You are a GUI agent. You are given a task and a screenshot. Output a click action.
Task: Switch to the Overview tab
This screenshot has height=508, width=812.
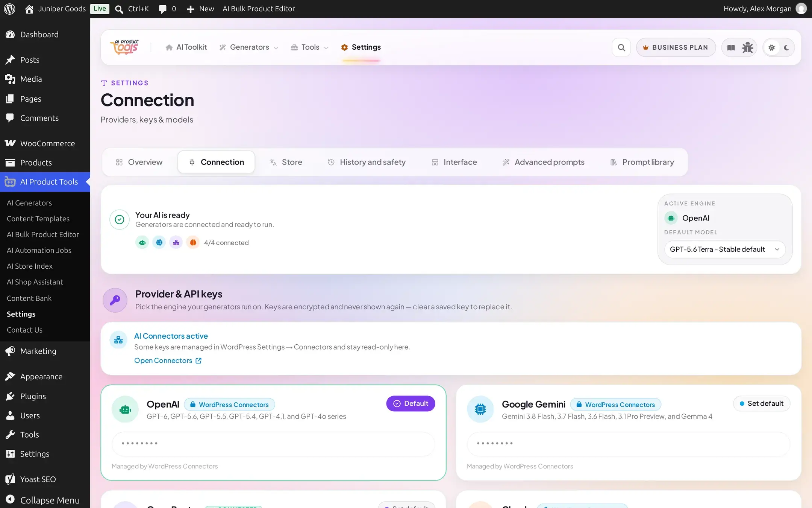pyautogui.click(x=139, y=162)
